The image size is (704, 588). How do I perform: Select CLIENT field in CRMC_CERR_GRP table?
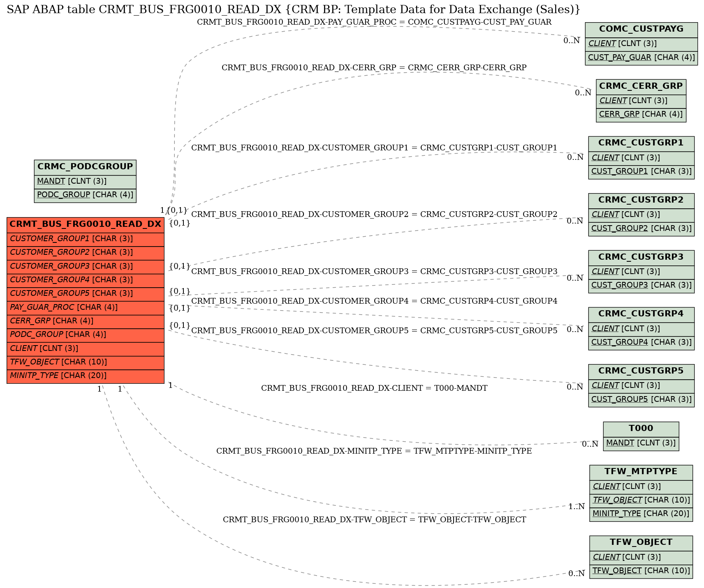point(641,101)
